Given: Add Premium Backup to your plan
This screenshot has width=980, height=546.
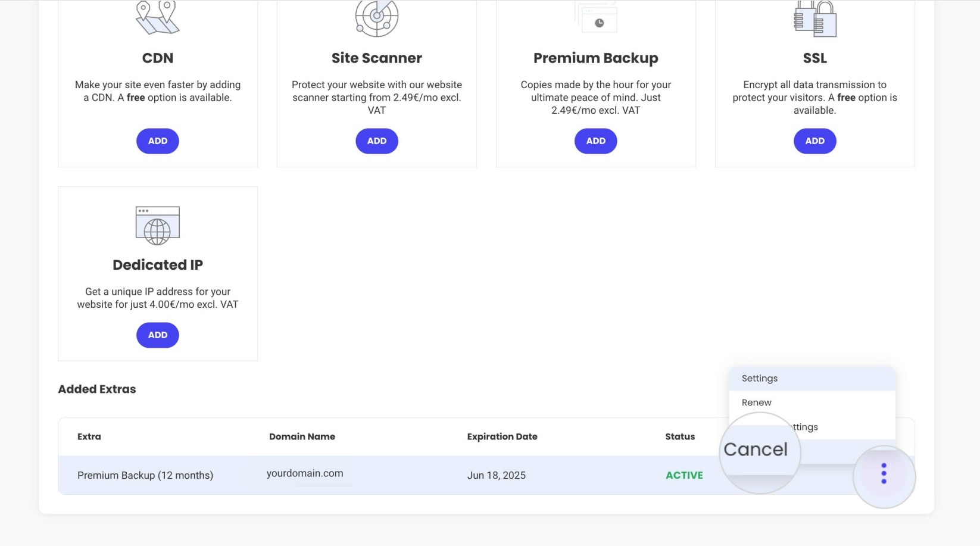Looking at the screenshot, I should (595, 141).
